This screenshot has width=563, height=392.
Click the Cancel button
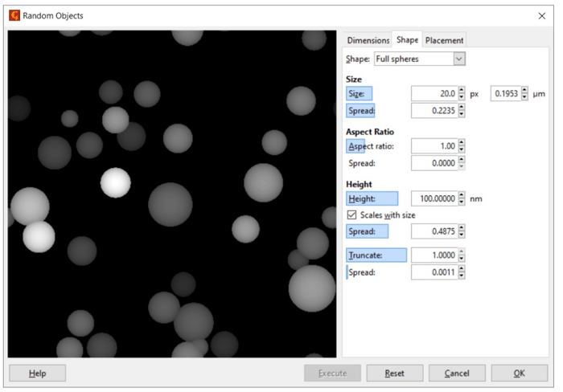[457, 373]
